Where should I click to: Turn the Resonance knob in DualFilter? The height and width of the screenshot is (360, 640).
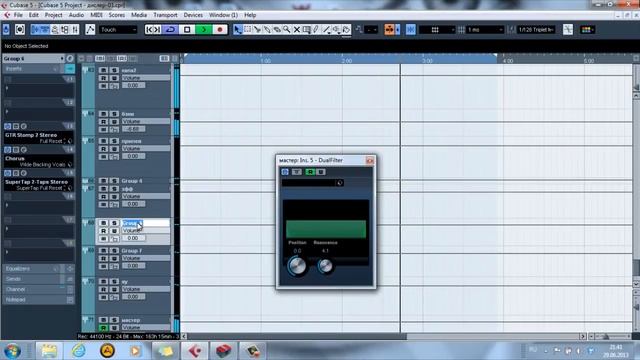point(325,266)
